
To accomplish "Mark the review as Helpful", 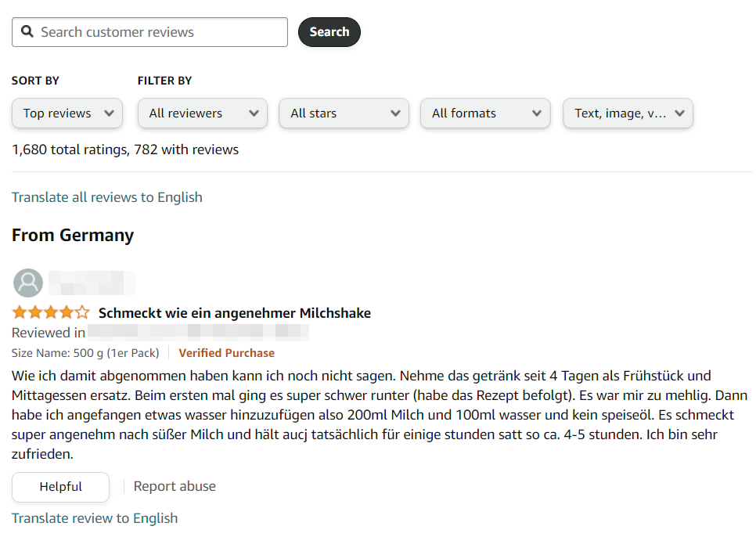I will [60, 487].
